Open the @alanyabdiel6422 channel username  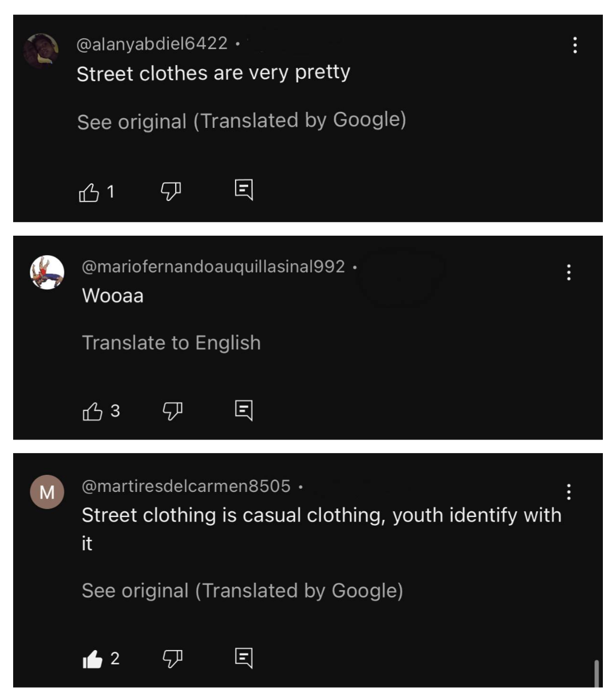click(152, 44)
